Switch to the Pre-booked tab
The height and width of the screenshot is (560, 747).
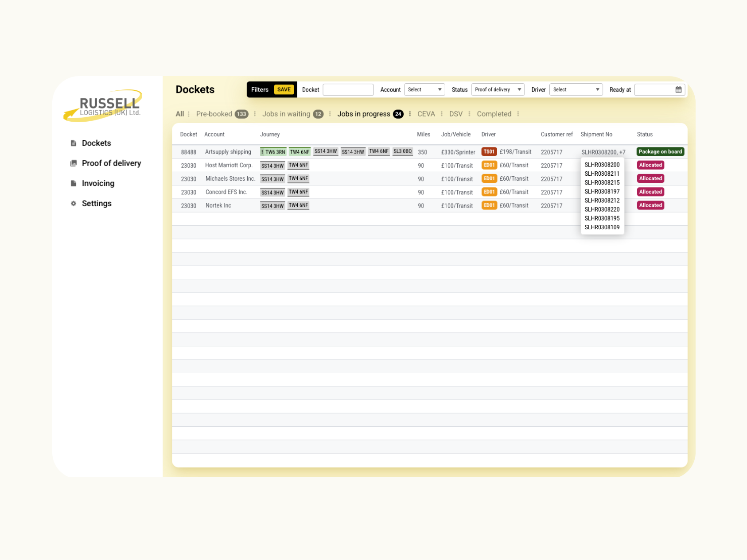(x=214, y=114)
